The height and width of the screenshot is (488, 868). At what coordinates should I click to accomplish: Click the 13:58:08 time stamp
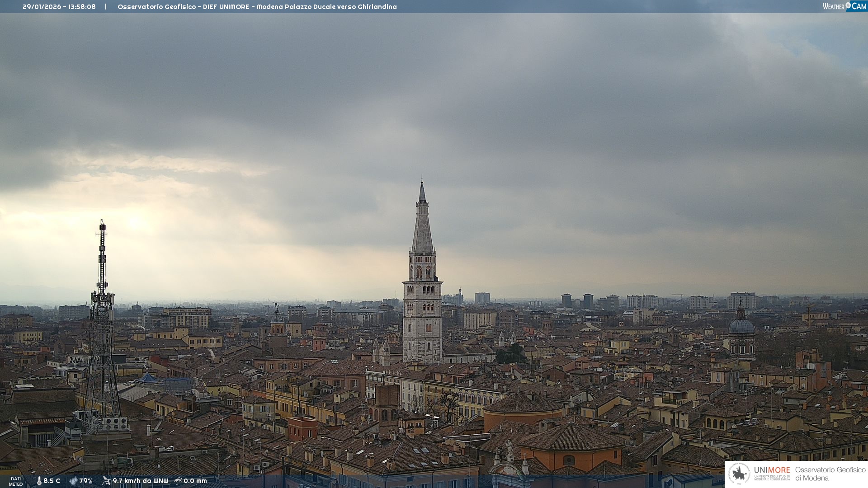82,7
